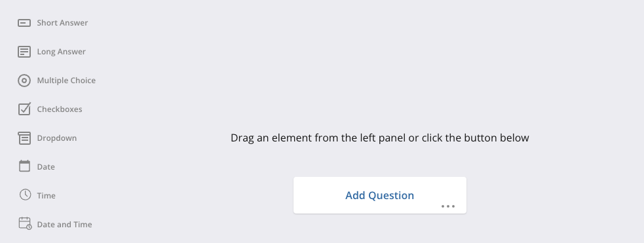Click the Time label in the toolbox

coord(46,195)
